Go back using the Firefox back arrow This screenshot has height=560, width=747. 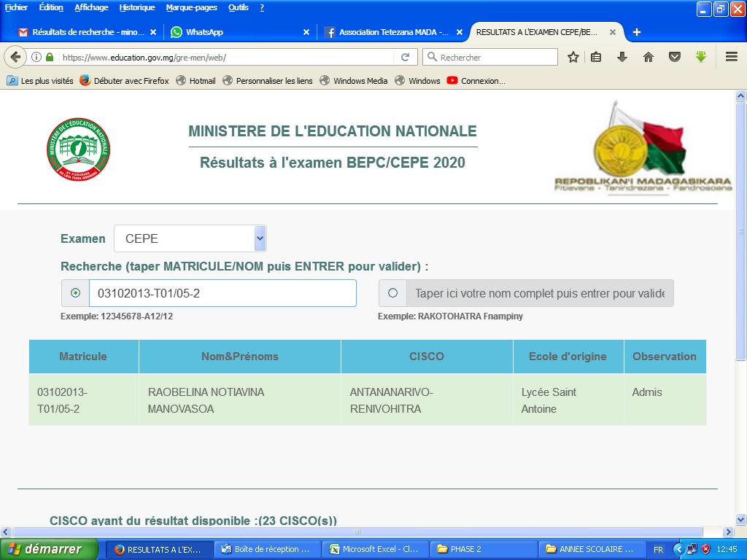[15, 57]
